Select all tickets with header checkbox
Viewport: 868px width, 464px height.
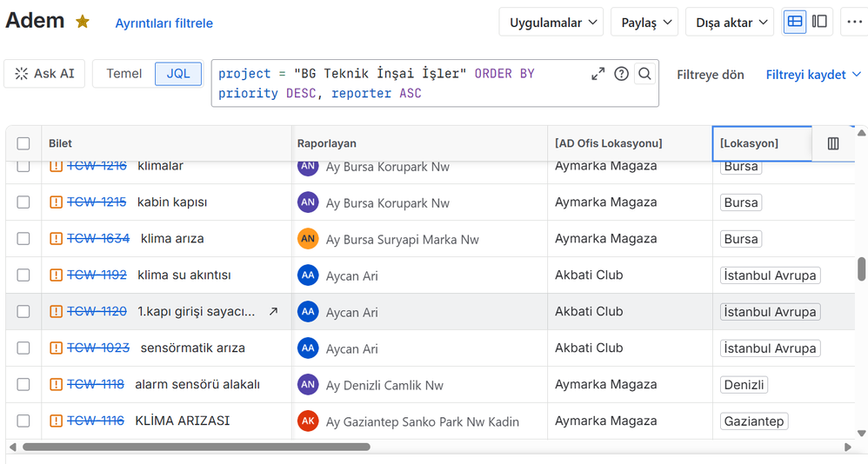tap(23, 143)
